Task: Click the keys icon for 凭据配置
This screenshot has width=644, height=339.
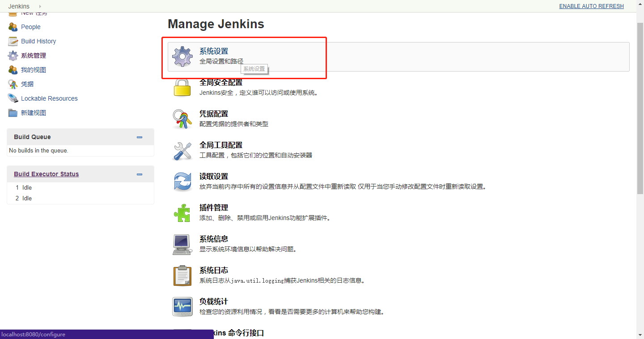Action: tap(182, 119)
